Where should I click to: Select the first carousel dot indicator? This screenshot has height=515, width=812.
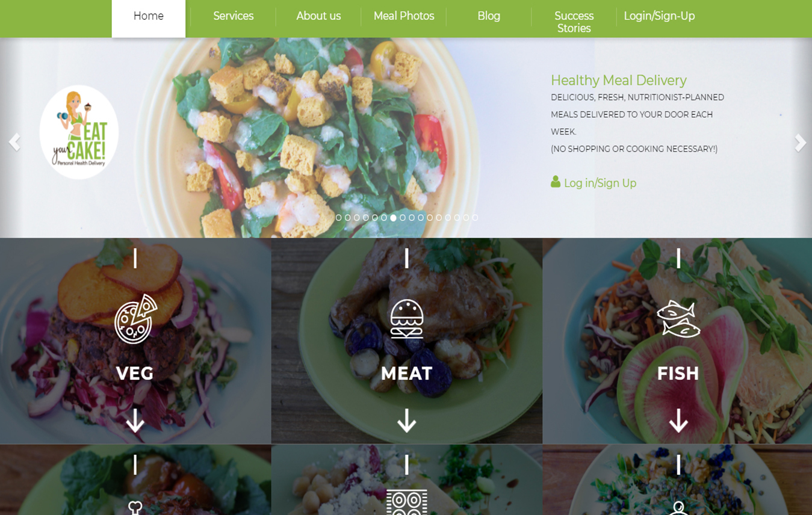[338, 218]
